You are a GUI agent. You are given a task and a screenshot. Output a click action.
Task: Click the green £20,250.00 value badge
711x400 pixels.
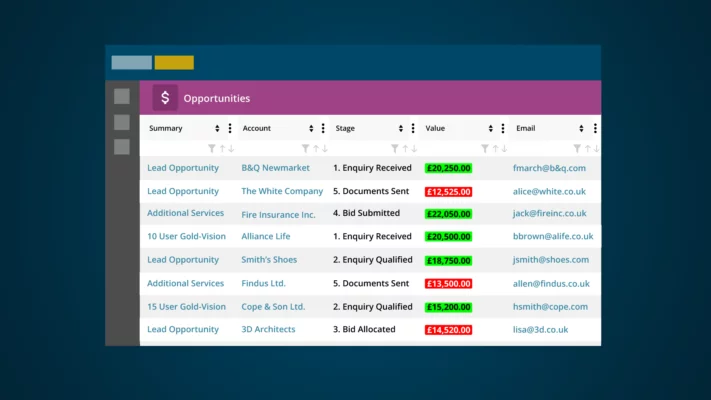pos(448,168)
